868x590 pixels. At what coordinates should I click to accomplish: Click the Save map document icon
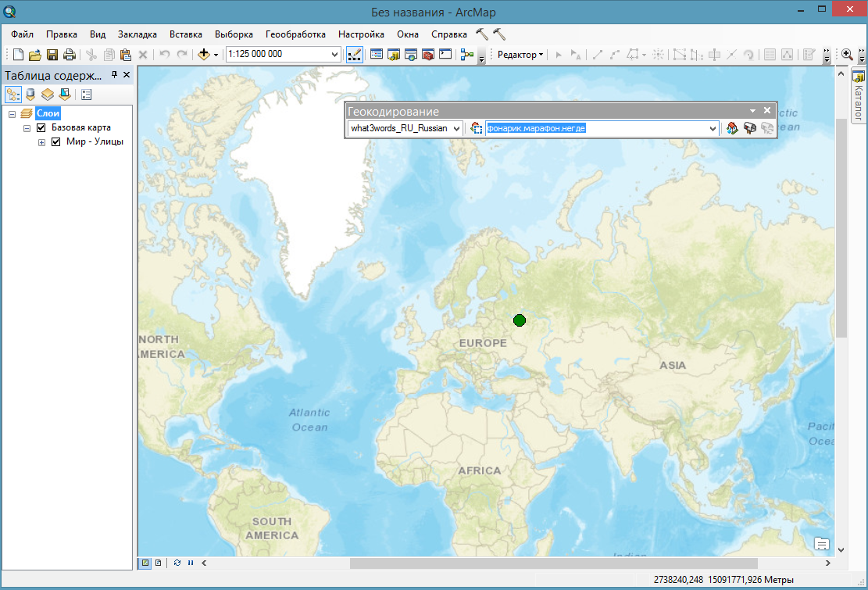(x=52, y=55)
